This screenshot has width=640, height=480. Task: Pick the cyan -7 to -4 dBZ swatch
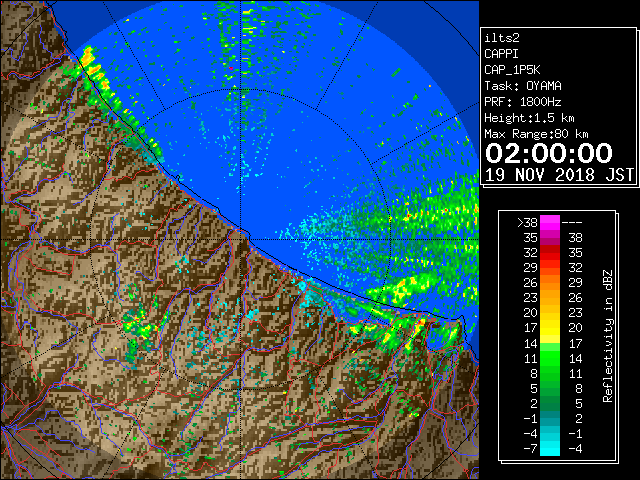pos(550,448)
